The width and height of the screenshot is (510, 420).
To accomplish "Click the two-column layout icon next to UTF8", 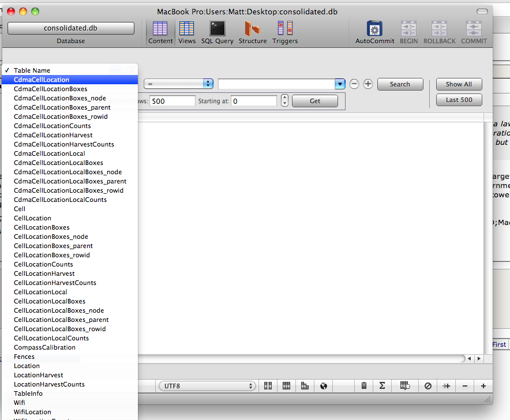I will click(268, 386).
